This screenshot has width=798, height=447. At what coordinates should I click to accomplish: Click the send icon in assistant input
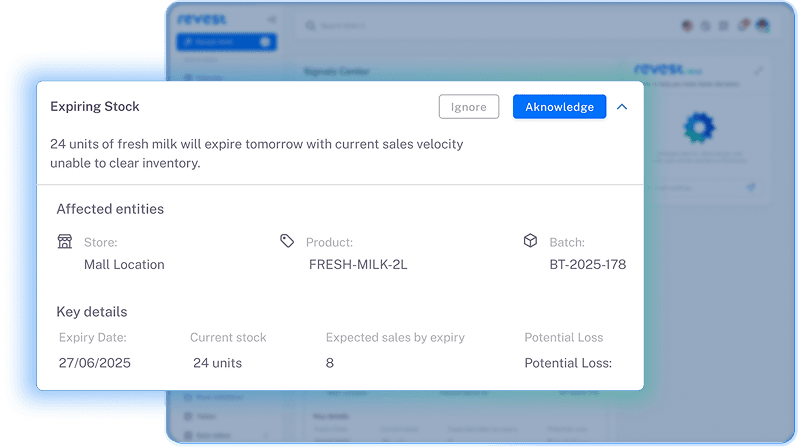751,187
